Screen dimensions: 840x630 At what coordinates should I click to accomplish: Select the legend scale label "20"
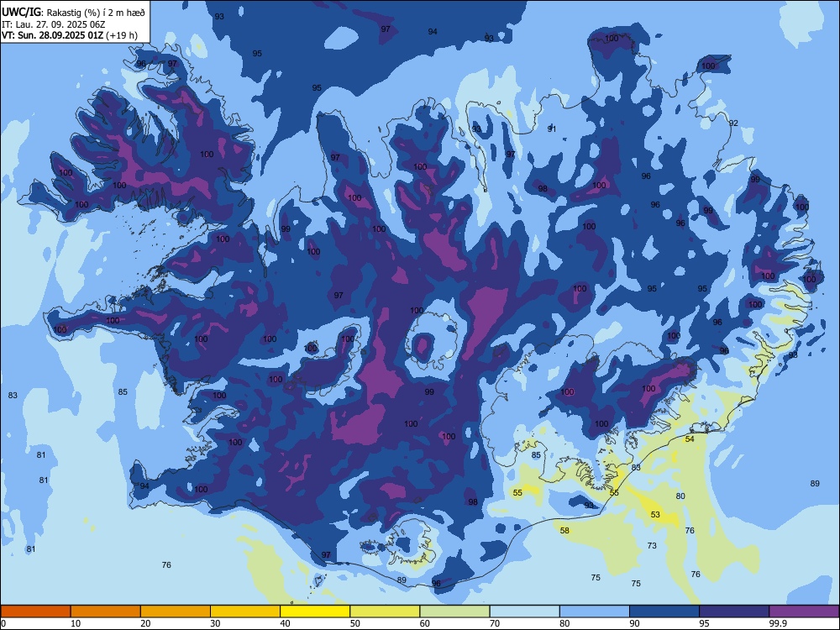coord(145,623)
